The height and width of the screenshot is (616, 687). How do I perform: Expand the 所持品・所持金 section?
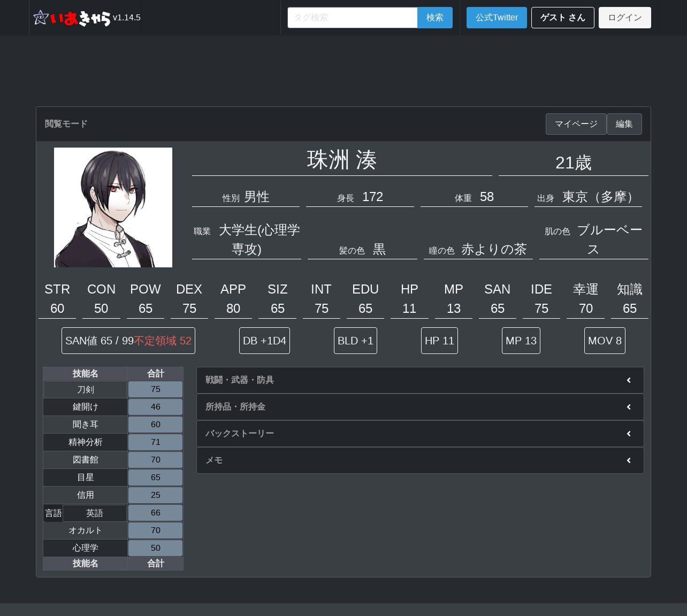[420, 407]
